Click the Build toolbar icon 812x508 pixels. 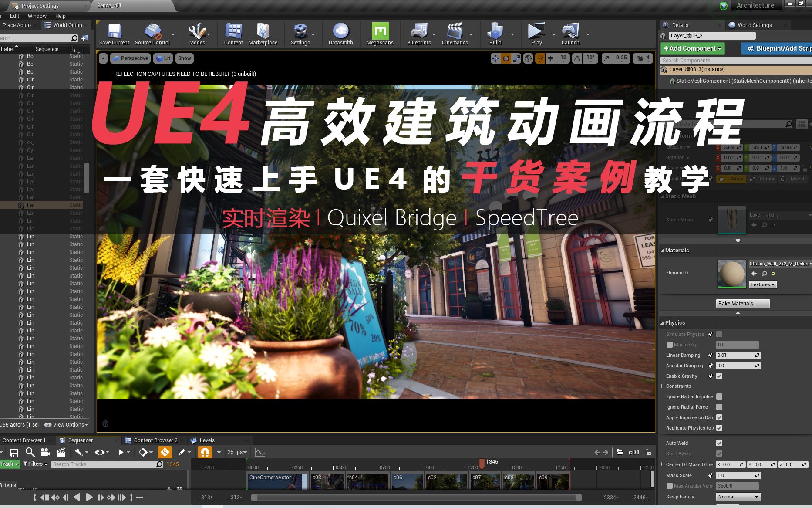coord(495,34)
